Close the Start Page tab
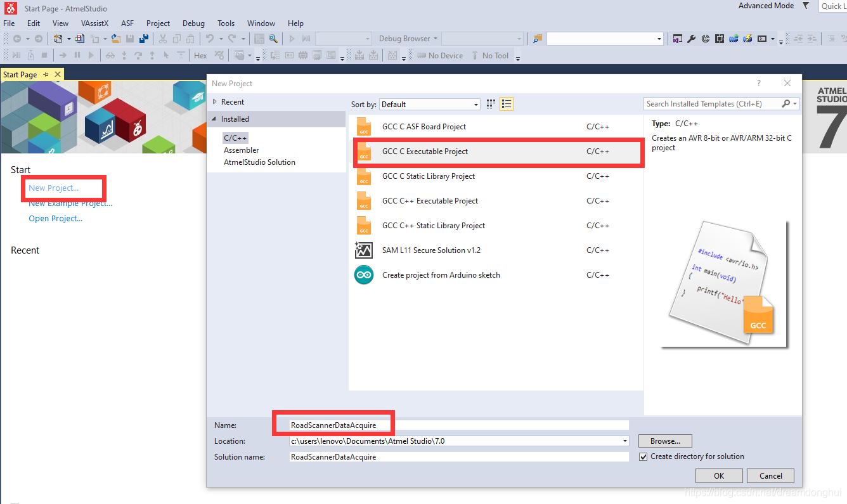This screenshot has width=847, height=504. (58, 74)
